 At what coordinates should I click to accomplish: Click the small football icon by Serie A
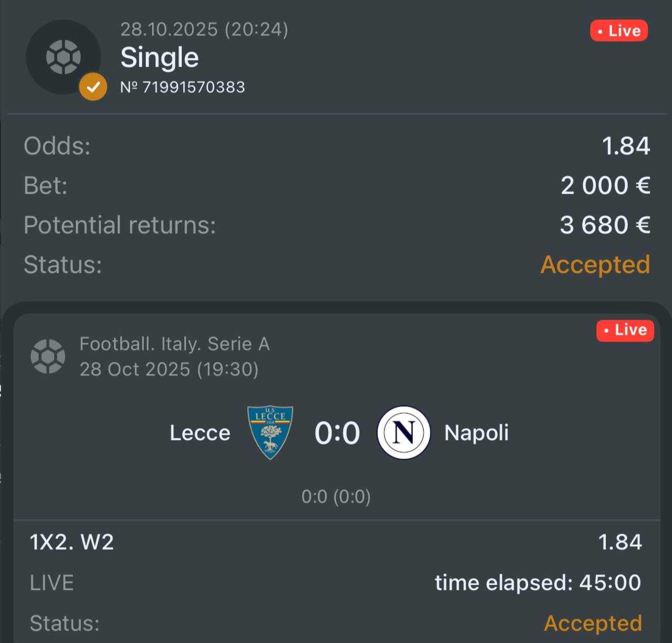pyautogui.click(x=48, y=356)
